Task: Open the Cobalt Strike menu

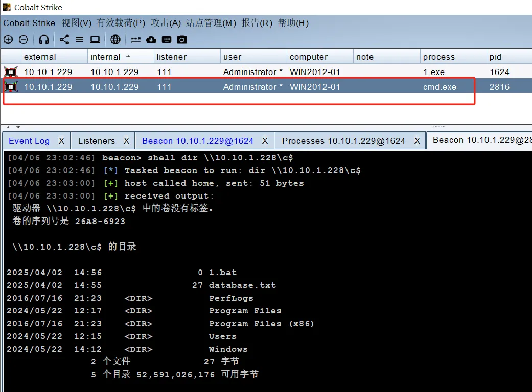Action: 29,23
